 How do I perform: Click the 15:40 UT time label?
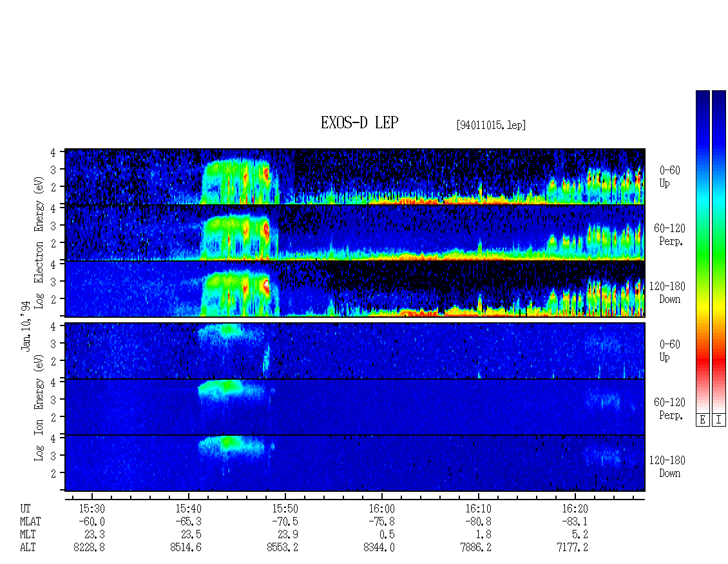(x=189, y=509)
